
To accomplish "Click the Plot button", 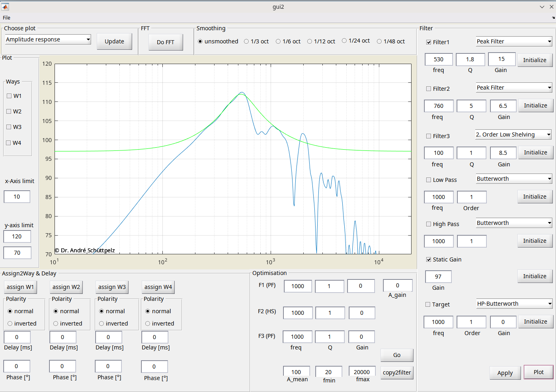I will coord(538,372).
